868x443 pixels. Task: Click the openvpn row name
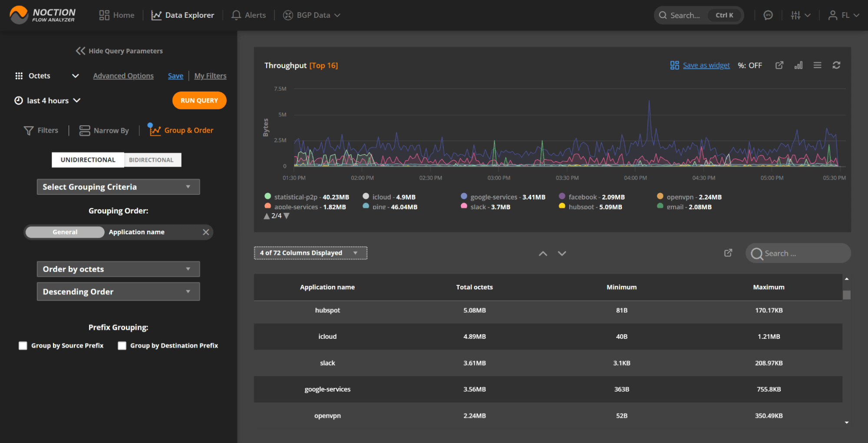coord(327,416)
